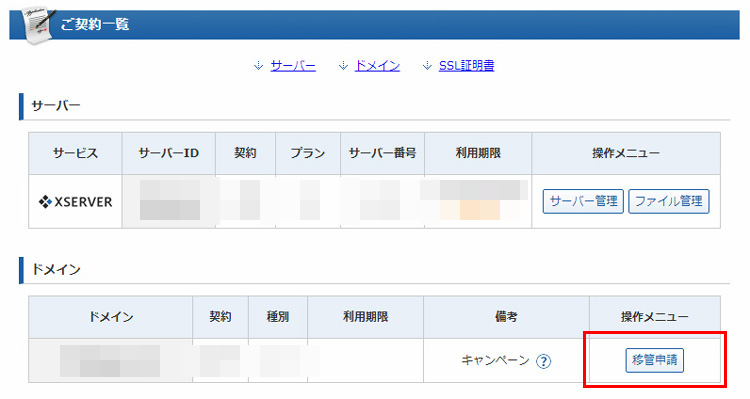The height and width of the screenshot is (399, 750).
Task: Click the サーバー anchor link
Action: 293,66
